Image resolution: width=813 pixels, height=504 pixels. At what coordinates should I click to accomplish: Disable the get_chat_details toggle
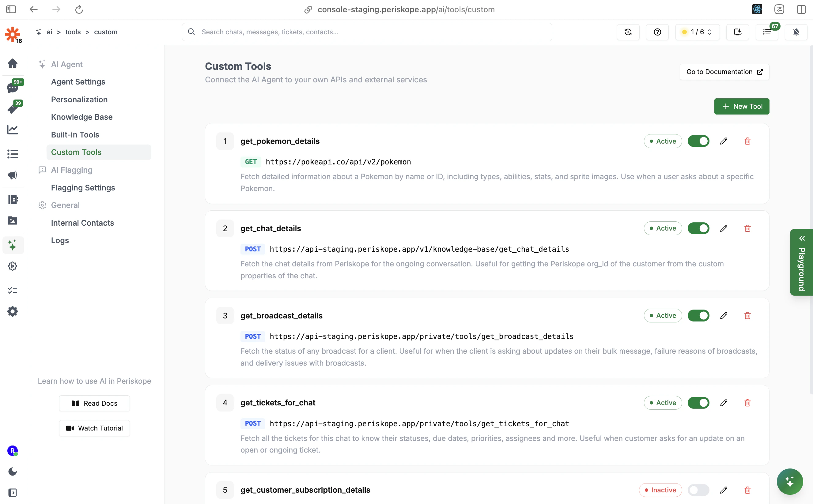click(x=698, y=228)
